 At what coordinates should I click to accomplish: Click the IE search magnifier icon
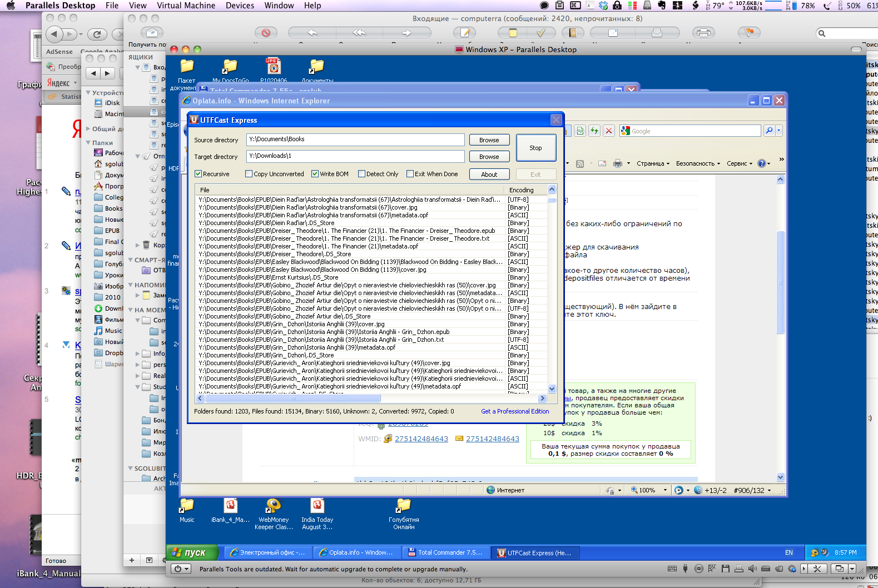coord(769,131)
